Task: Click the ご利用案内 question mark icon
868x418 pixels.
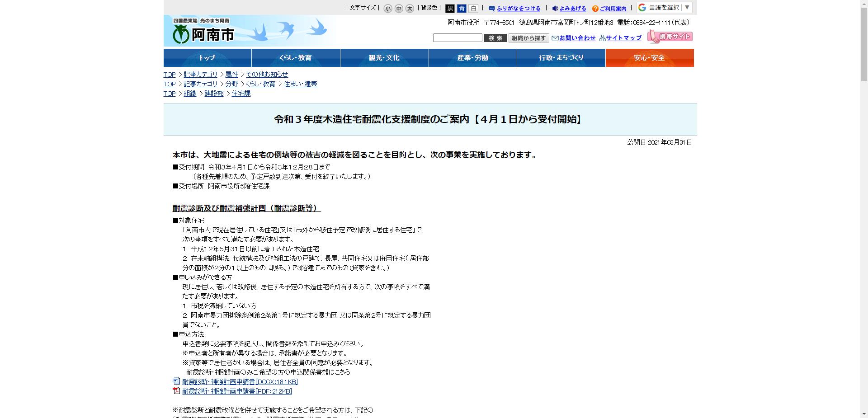Action: coord(595,8)
